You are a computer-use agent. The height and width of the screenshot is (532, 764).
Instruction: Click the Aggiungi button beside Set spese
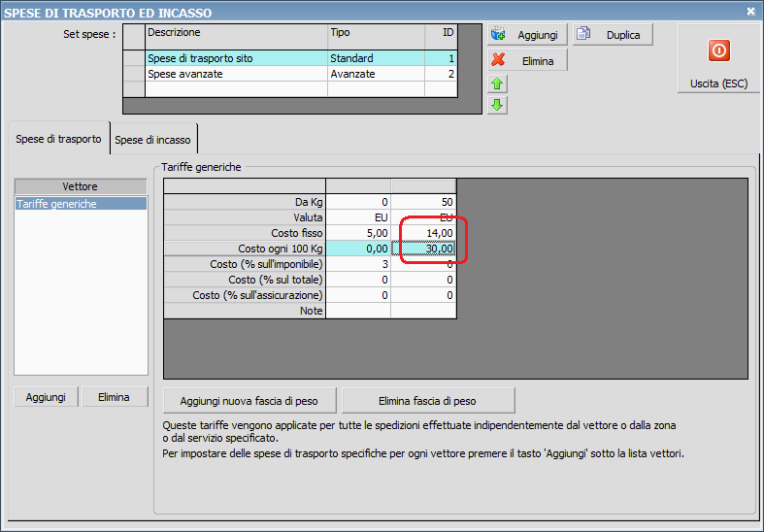(x=527, y=35)
